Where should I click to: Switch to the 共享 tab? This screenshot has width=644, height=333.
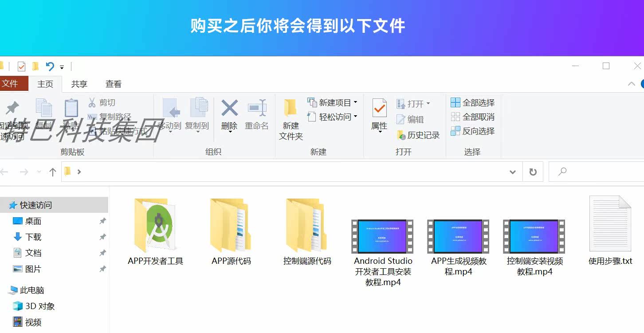coord(79,84)
